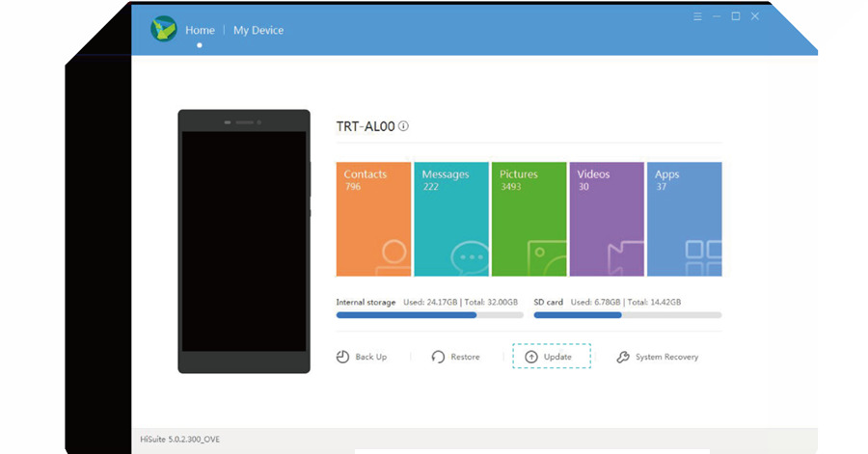Click the grid icon on Apps tile

(704, 257)
